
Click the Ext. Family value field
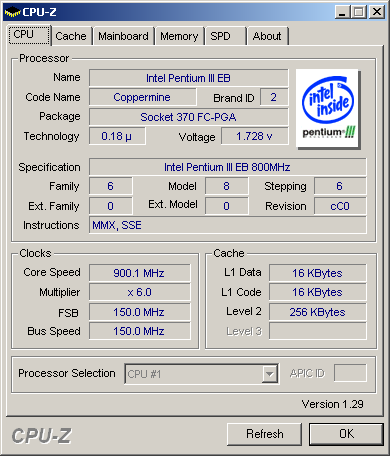[111, 206]
